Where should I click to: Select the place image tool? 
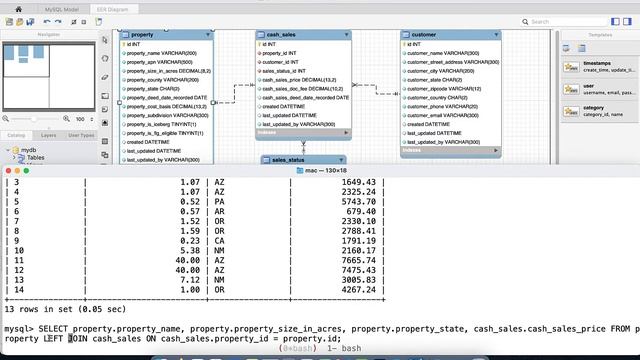105,123
